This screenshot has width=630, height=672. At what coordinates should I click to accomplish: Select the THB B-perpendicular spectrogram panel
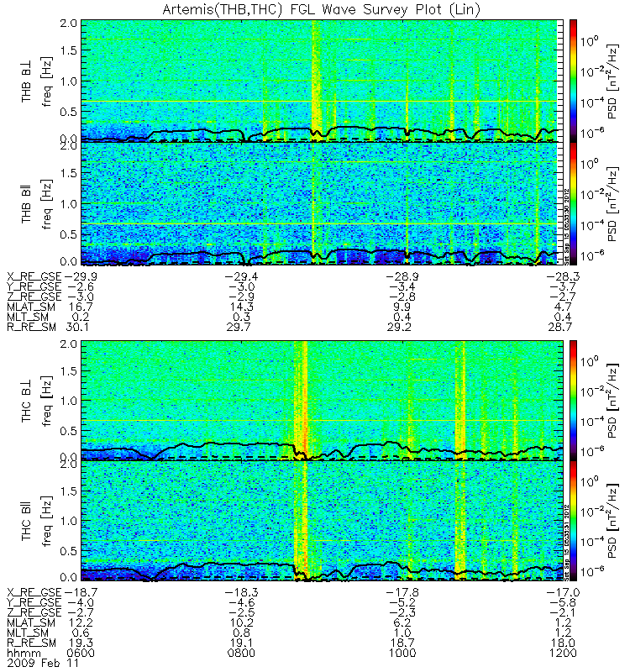pyautogui.click(x=322, y=81)
